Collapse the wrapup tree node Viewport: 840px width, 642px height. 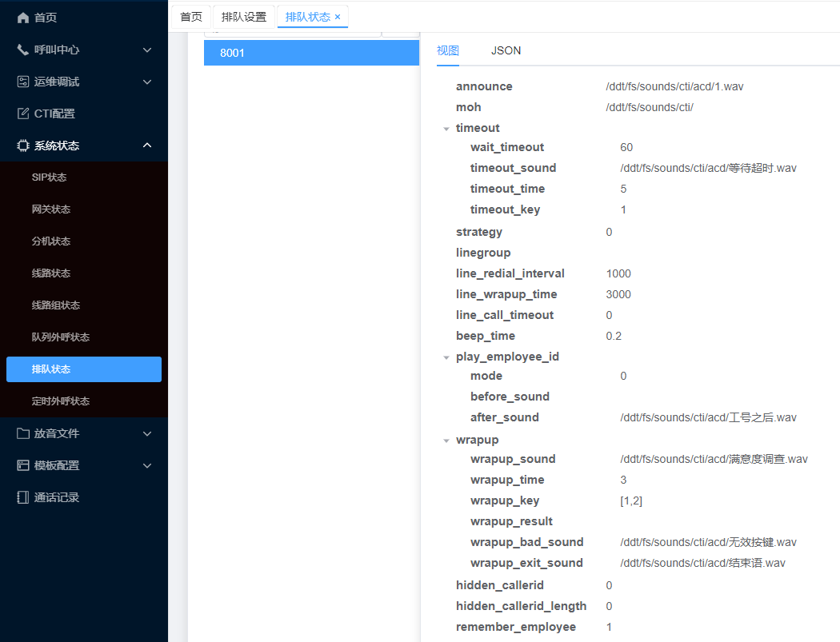[x=446, y=441]
